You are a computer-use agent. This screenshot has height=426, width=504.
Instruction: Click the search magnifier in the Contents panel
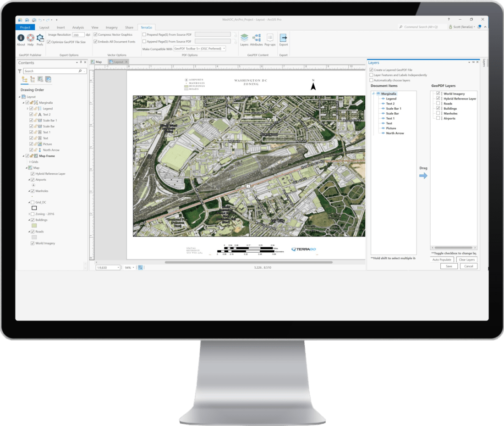click(x=80, y=71)
